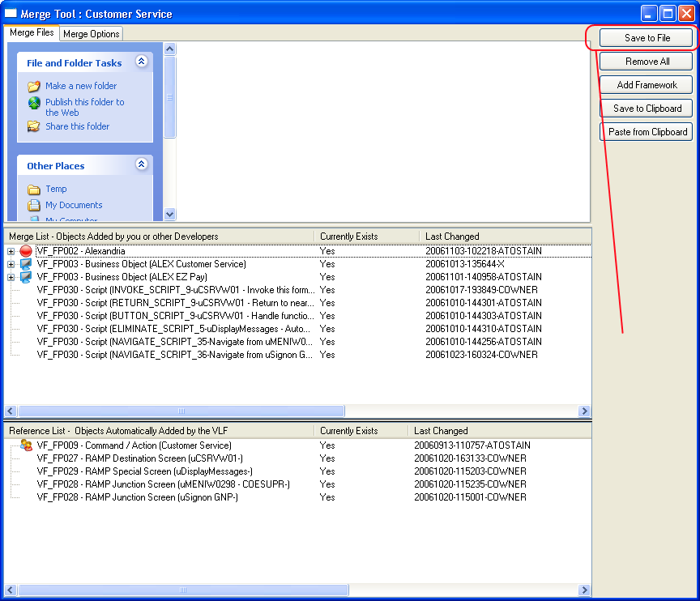The image size is (700, 601).
Task: Go to the Temp folder link
Action: (56, 189)
